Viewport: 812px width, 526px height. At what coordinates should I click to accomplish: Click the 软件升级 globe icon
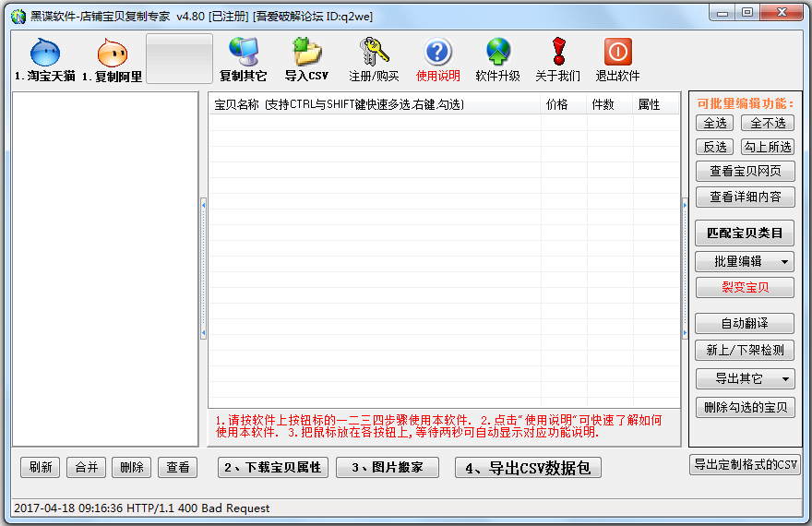tap(497, 52)
